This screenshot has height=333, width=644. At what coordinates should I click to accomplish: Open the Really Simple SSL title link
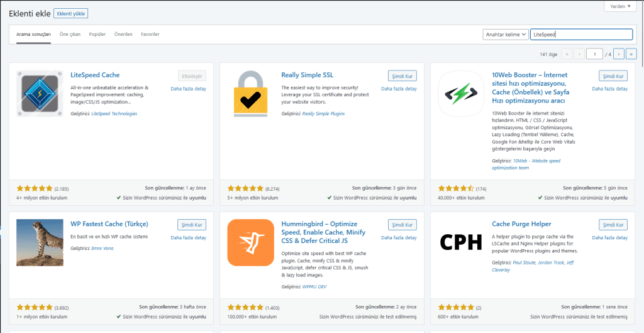pyautogui.click(x=307, y=75)
